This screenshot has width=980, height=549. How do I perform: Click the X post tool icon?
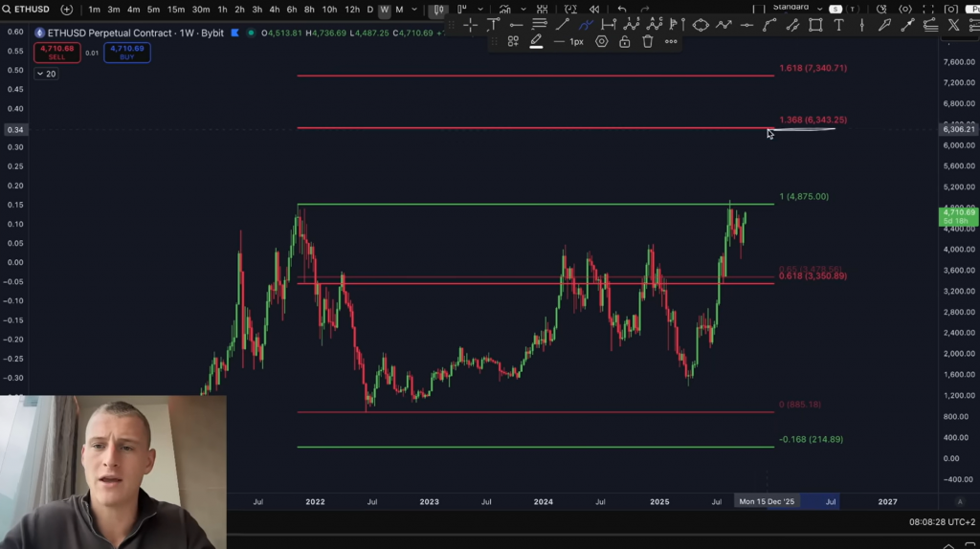953,26
